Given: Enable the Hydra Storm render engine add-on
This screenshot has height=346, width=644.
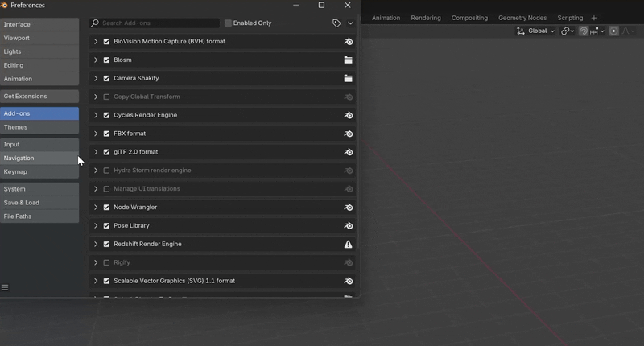Looking at the screenshot, I should (x=106, y=171).
